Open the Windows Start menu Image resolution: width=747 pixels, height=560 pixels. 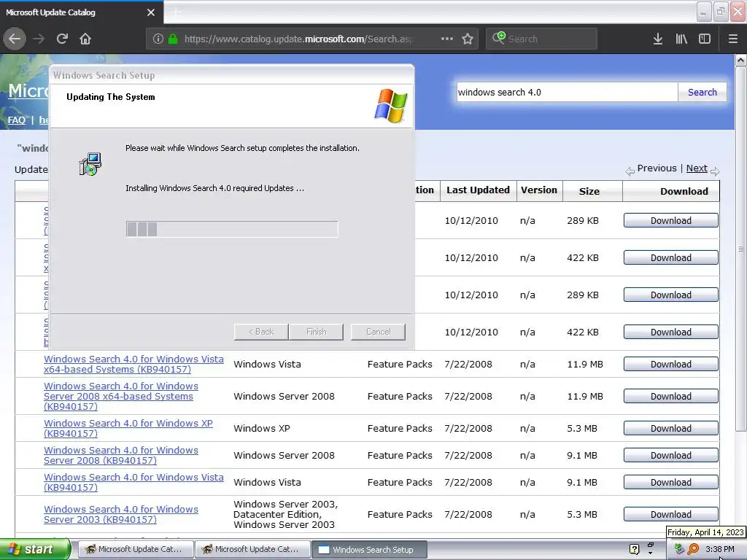pyautogui.click(x=35, y=549)
